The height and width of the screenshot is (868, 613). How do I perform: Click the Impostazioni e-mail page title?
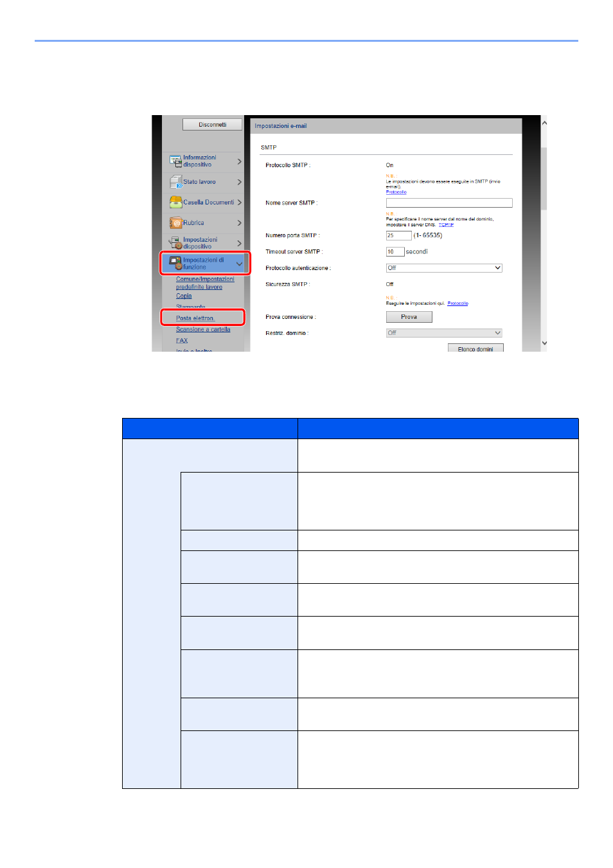point(280,126)
